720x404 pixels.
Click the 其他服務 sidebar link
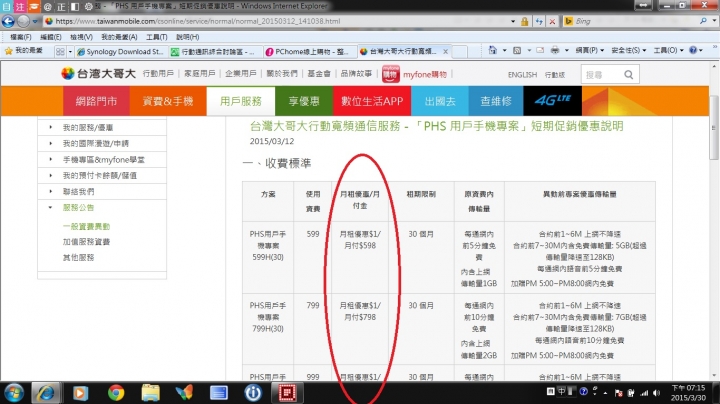click(x=79, y=258)
